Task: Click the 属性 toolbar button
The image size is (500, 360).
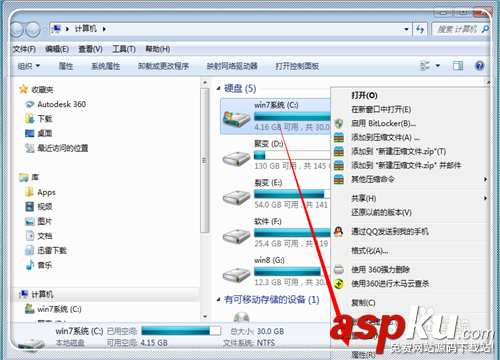Action: click(66, 66)
